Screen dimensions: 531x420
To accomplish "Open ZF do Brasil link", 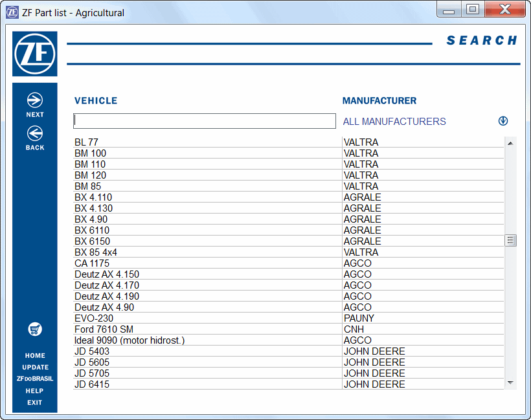I will [x=35, y=379].
